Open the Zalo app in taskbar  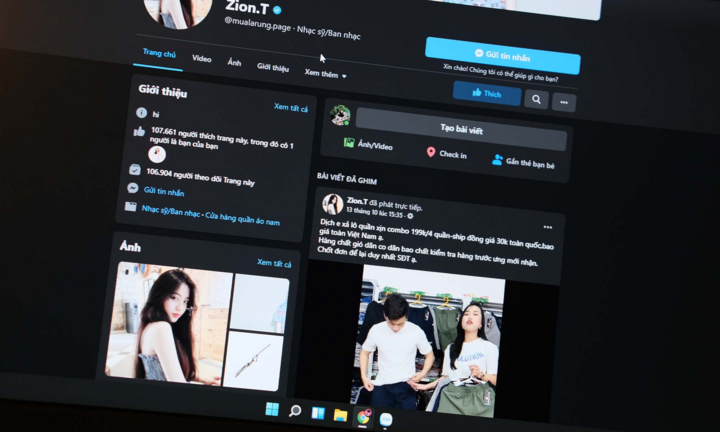(x=386, y=419)
